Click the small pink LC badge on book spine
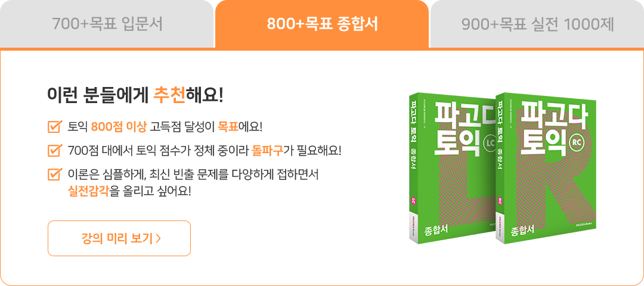The image size is (644, 286). tap(413, 201)
